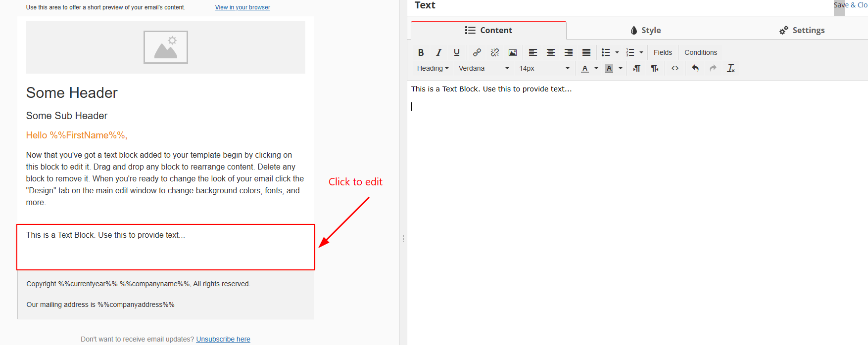Justify the text
868x345 pixels.
pos(586,52)
